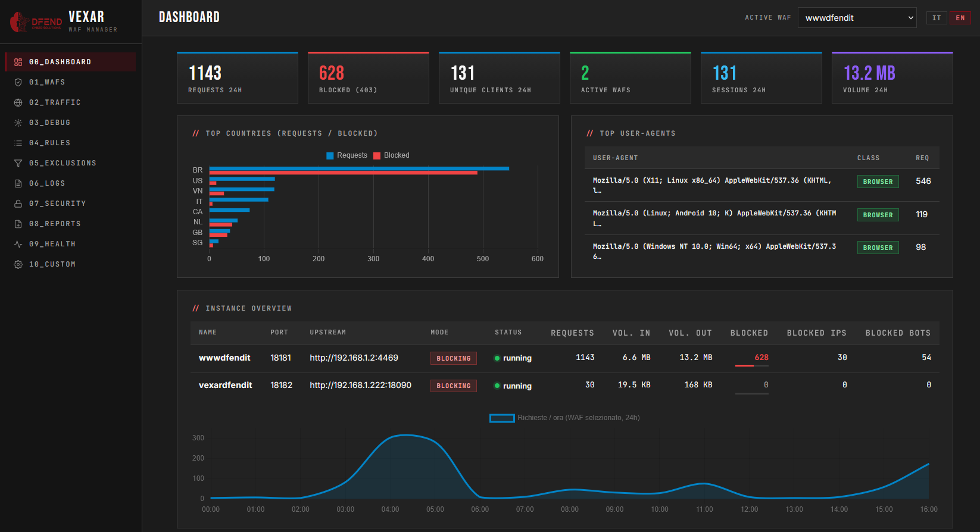Toggle the Blocked series in the countries legend
Image resolution: width=980 pixels, height=532 pixels.
click(x=392, y=155)
